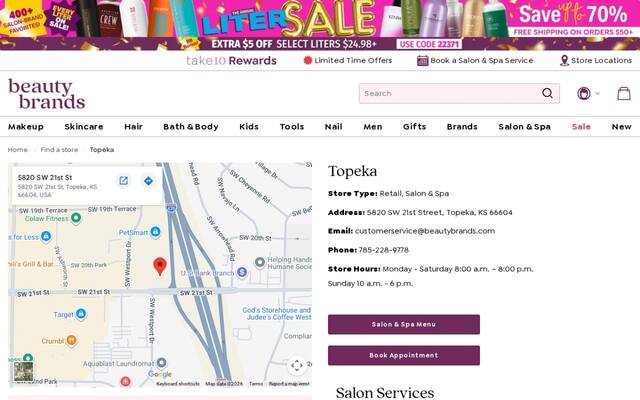Screen dimensions: 640x400
Task: Click the customerservice@beautybrands.com email
Action: point(425,231)
